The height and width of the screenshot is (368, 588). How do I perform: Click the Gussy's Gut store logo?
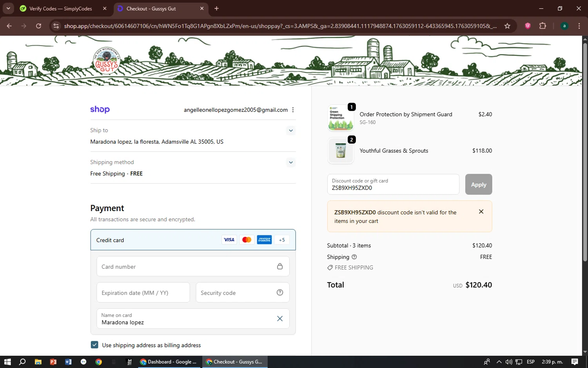(107, 61)
